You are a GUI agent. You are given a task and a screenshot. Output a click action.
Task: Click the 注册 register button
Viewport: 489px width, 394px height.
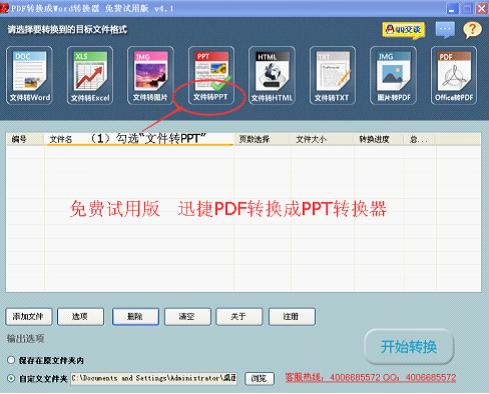[x=292, y=316]
